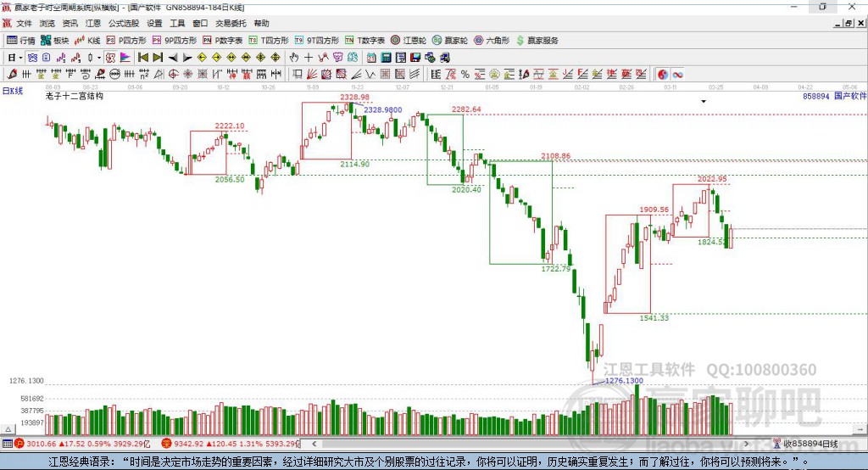Screen dimensions: 868x470
Task: Jump to last bar icon
Action: (158, 58)
